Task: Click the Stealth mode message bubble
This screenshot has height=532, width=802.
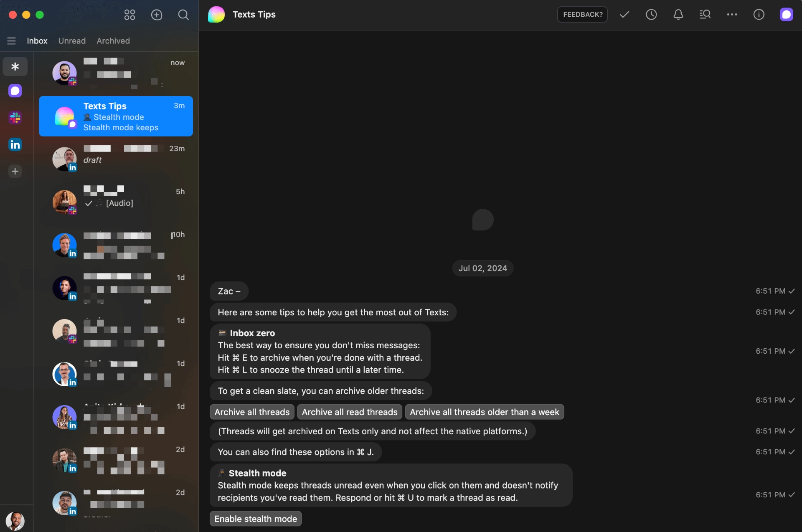Action: pyautogui.click(x=391, y=486)
